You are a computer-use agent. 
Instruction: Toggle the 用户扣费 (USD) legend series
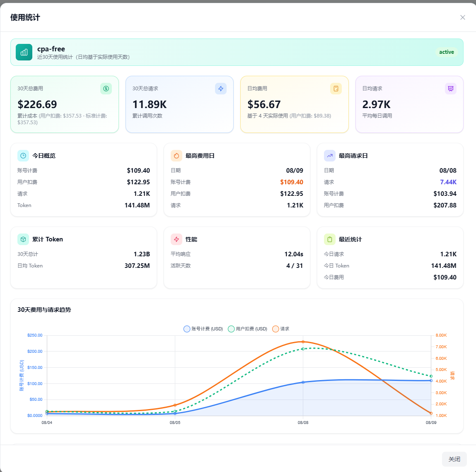coord(247,329)
